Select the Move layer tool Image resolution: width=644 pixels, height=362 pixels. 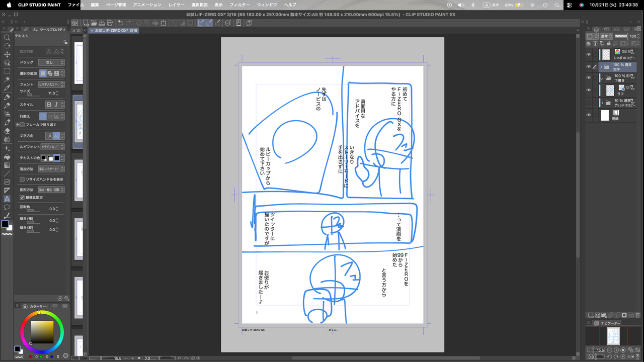pos(7,54)
